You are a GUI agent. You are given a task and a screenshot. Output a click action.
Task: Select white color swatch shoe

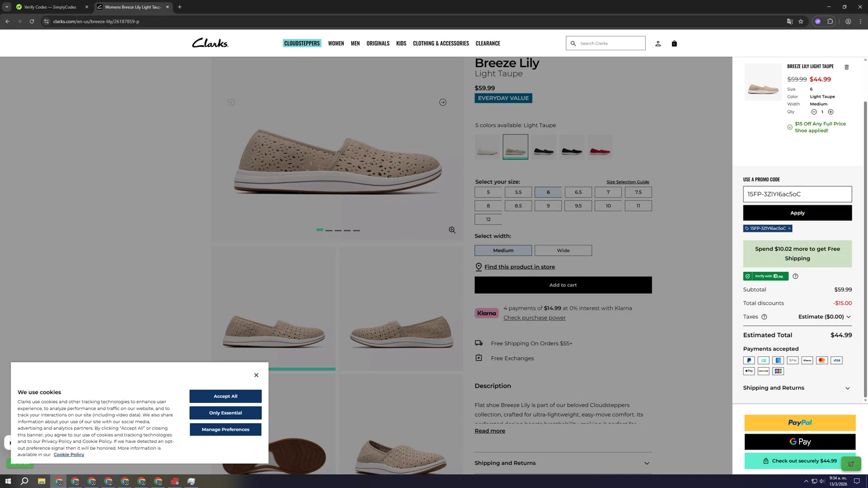[x=487, y=147]
